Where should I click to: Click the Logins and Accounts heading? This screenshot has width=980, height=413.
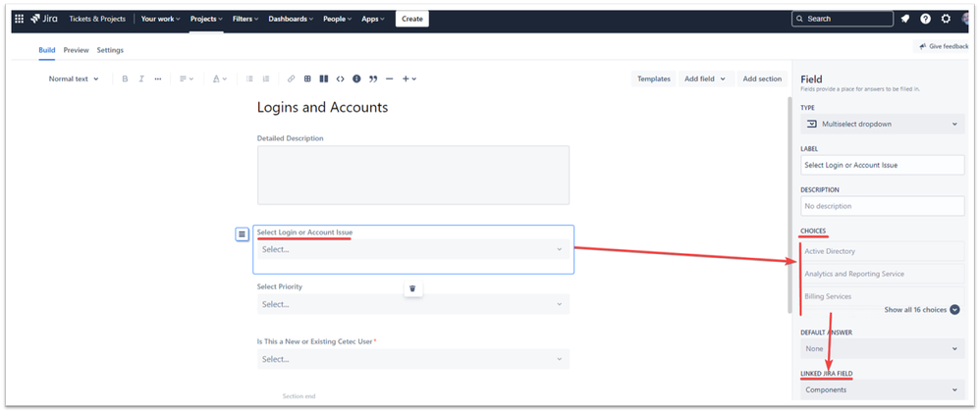coord(322,108)
